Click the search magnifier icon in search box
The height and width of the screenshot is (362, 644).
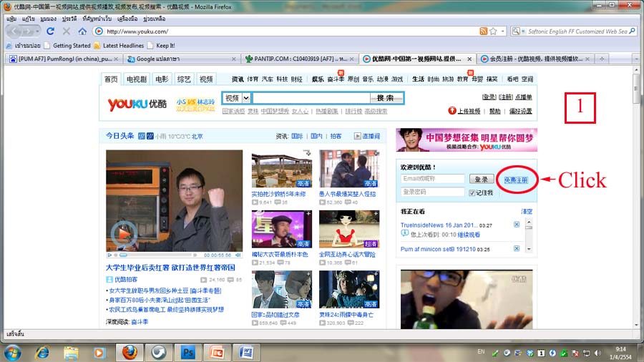(x=632, y=31)
